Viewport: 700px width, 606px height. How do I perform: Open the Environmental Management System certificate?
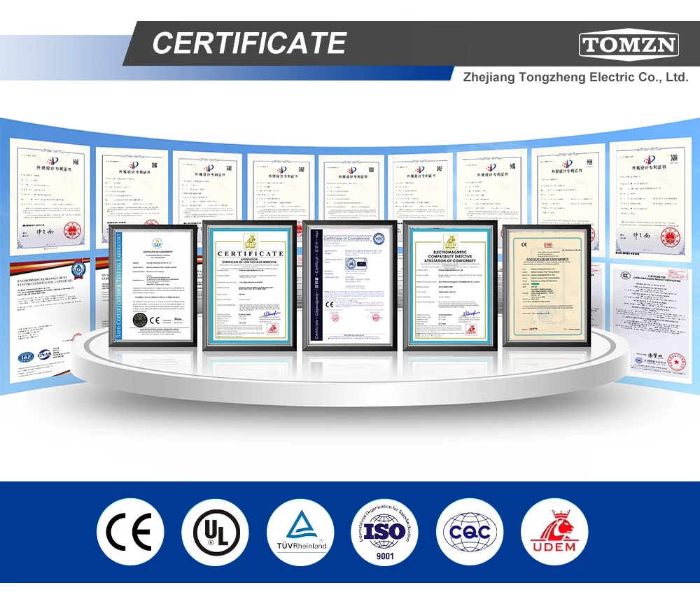tap(50, 320)
